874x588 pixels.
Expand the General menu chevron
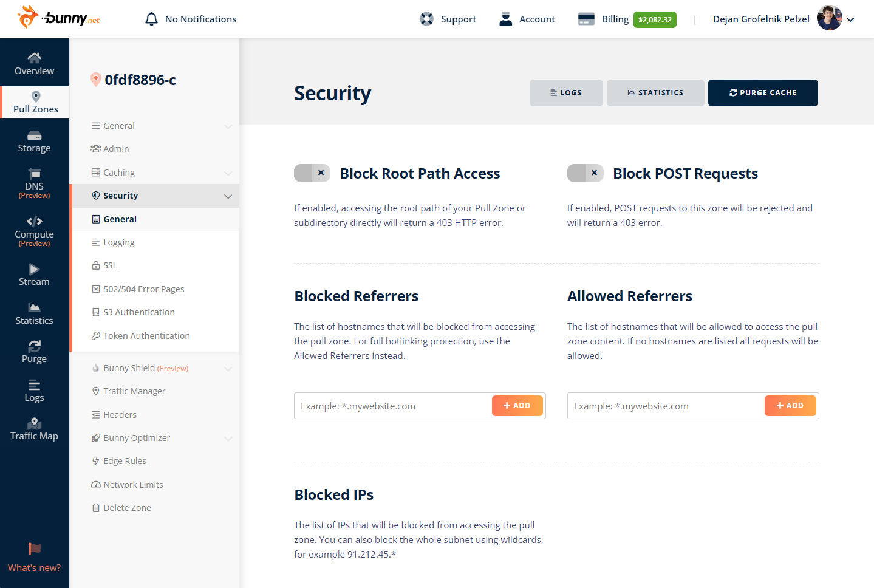pos(228,126)
